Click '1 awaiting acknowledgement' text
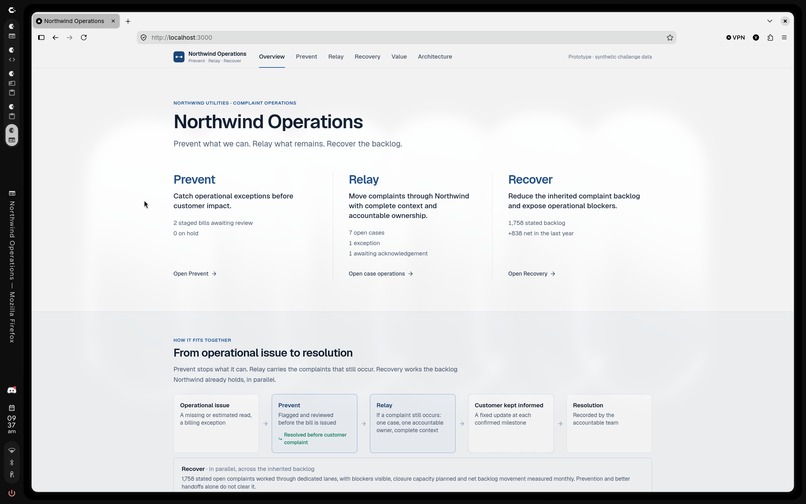 click(x=388, y=253)
